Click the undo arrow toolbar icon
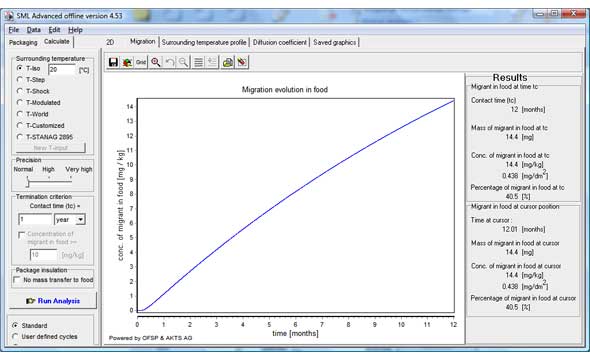The width and height of the screenshot is (590, 360). pos(170,62)
